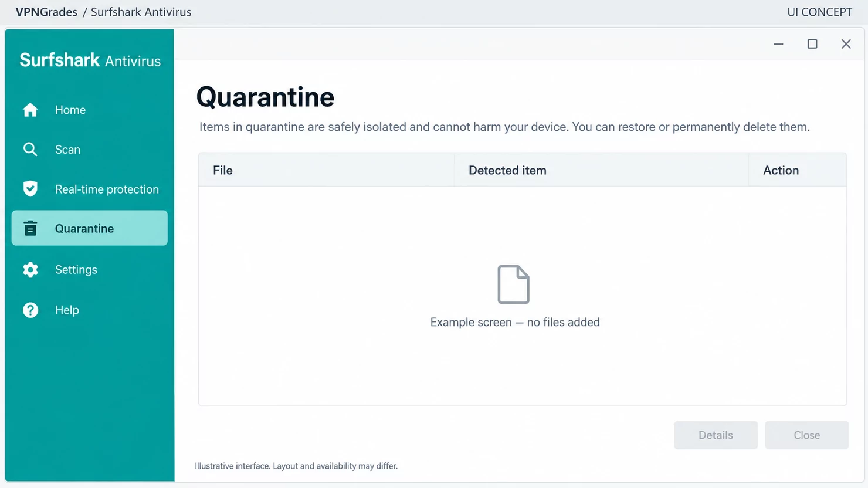
Task: Select the Quarantine menu label
Action: click(84, 229)
